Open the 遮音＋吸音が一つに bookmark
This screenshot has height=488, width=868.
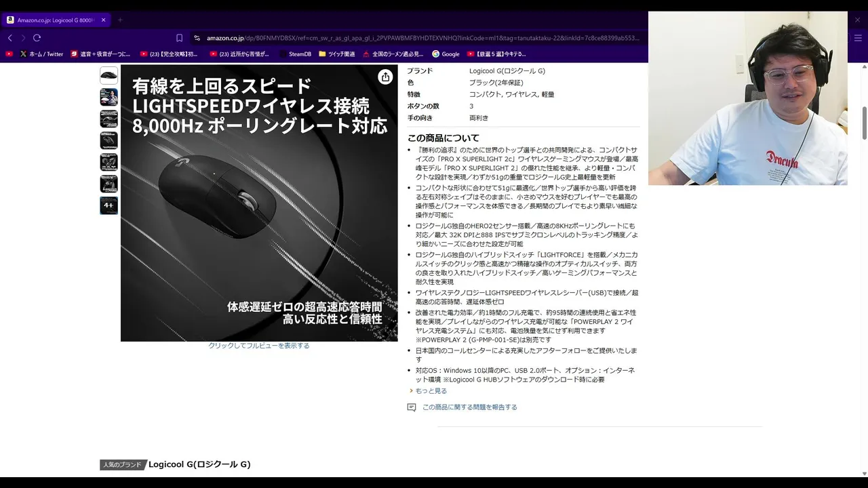(100, 54)
